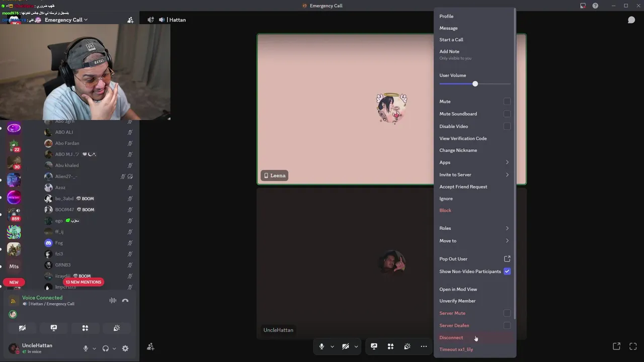644x362 pixels.
Task: Open chat bubble icon at top right
Action: tap(631, 20)
